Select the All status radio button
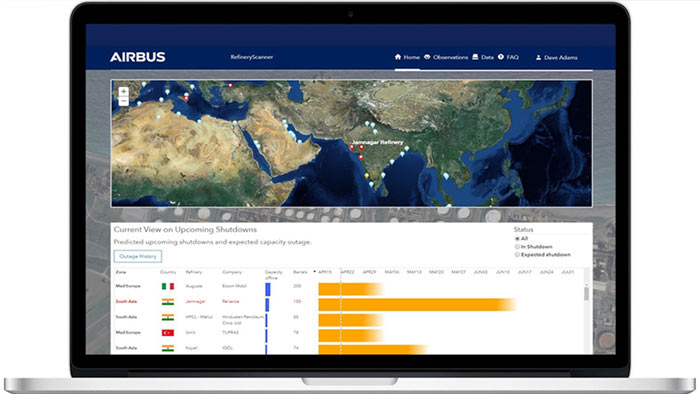The height and width of the screenshot is (394, 700). 517,239
